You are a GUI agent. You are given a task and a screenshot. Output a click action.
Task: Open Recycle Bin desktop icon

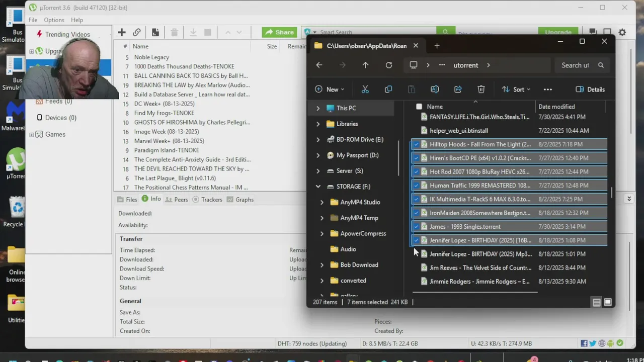[x=17, y=212]
